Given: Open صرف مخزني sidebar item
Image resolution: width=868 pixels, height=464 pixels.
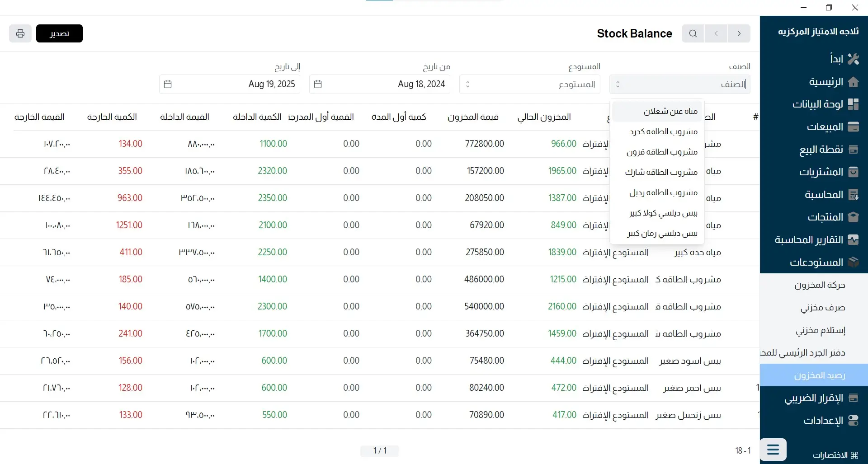Looking at the screenshot, I should 822,308.
